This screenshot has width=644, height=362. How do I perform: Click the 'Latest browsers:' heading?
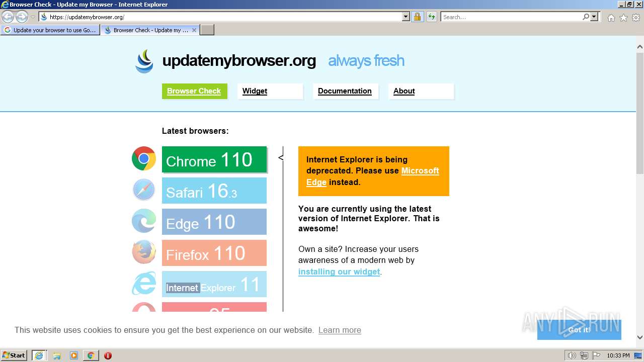tap(195, 131)
